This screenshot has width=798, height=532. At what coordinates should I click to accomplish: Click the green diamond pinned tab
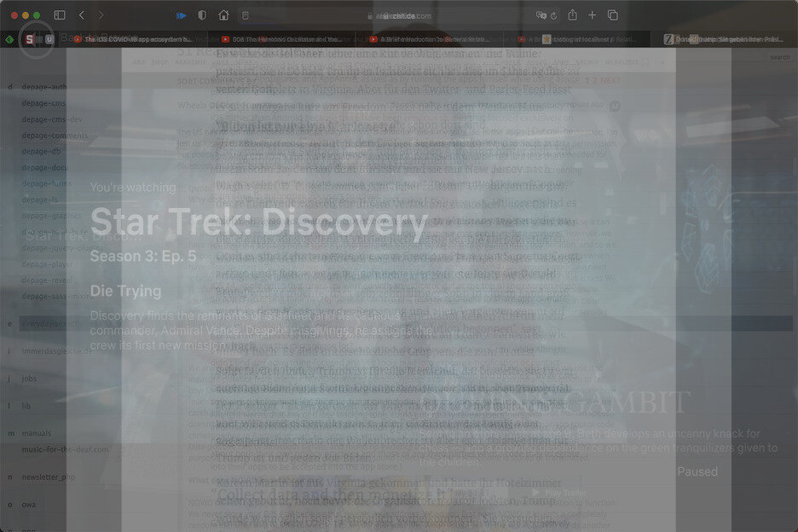[9, 39]
